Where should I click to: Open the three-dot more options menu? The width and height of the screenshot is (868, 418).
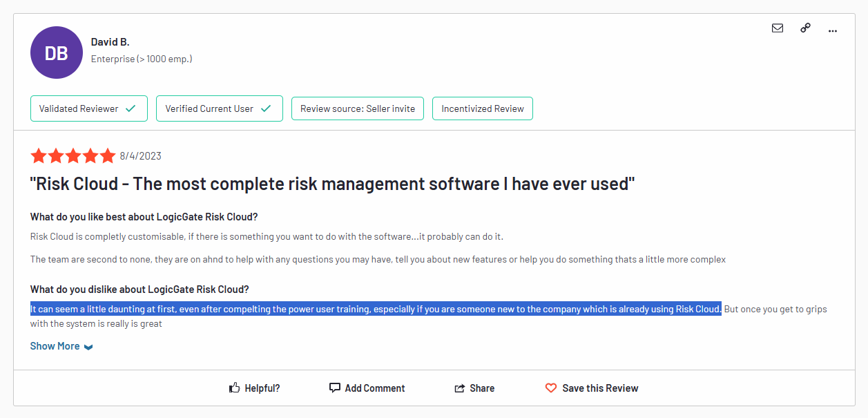click(x=833, y=30)
